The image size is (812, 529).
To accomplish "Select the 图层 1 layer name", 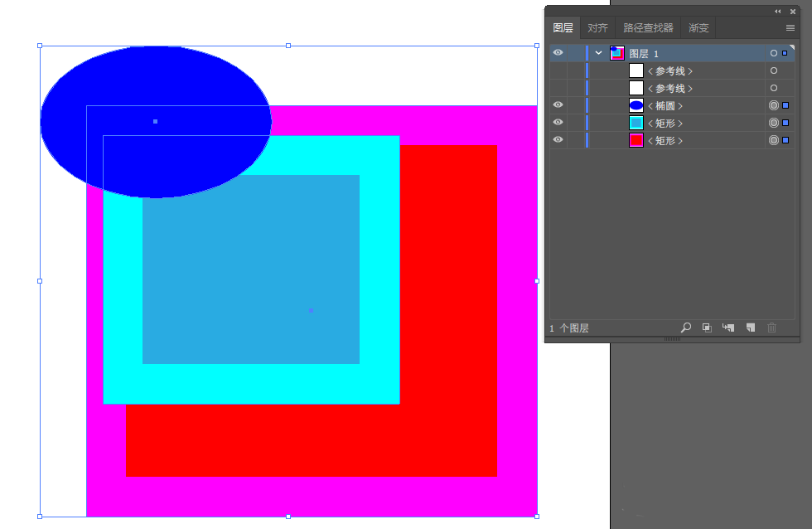I will click(x=644, y=53).
